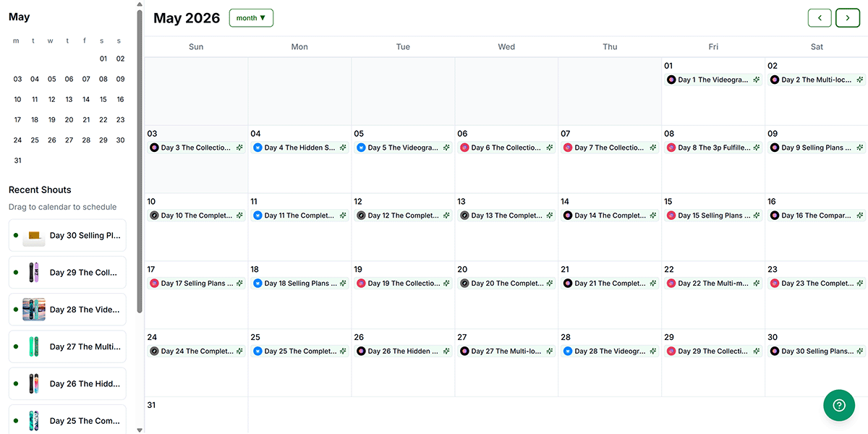The height and width of the screenshot is (434, 868).
Task: Open the Day 25 The Complet... event
Action: pos(299,352)
